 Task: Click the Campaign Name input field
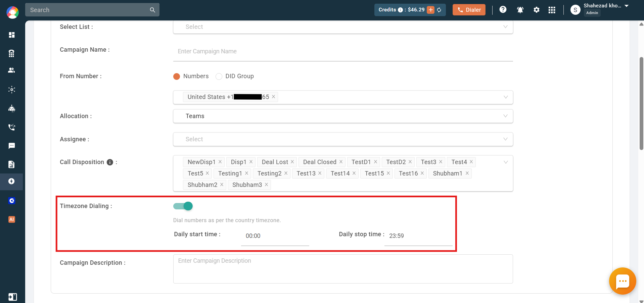[343, 52]
